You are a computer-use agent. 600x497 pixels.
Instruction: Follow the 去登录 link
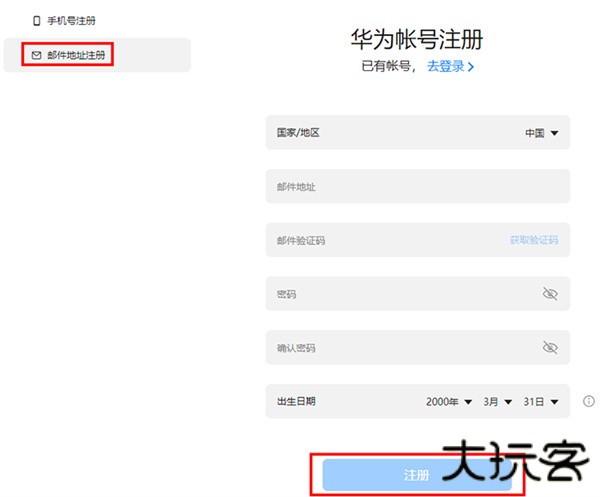point(445,66)
